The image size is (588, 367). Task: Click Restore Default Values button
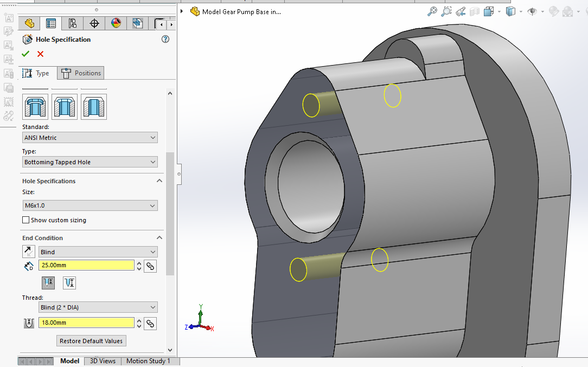(92, 341)
